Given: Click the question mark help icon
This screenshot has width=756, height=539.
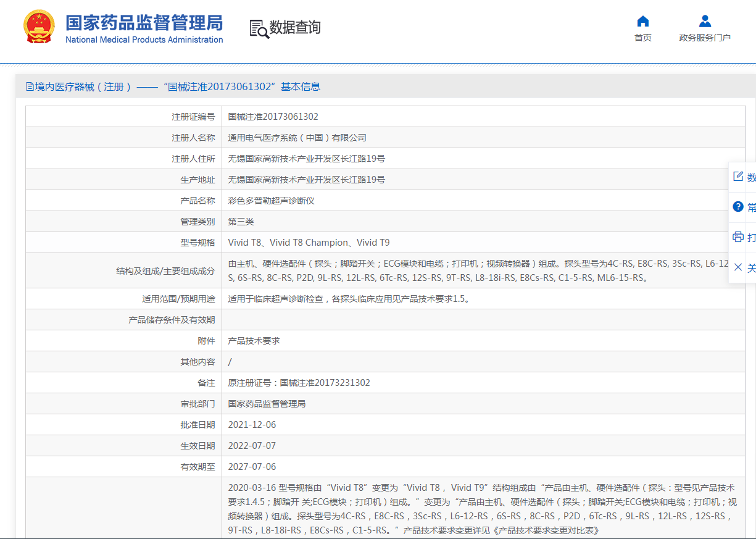Looking at the screenshot, I should click(738, 206).
